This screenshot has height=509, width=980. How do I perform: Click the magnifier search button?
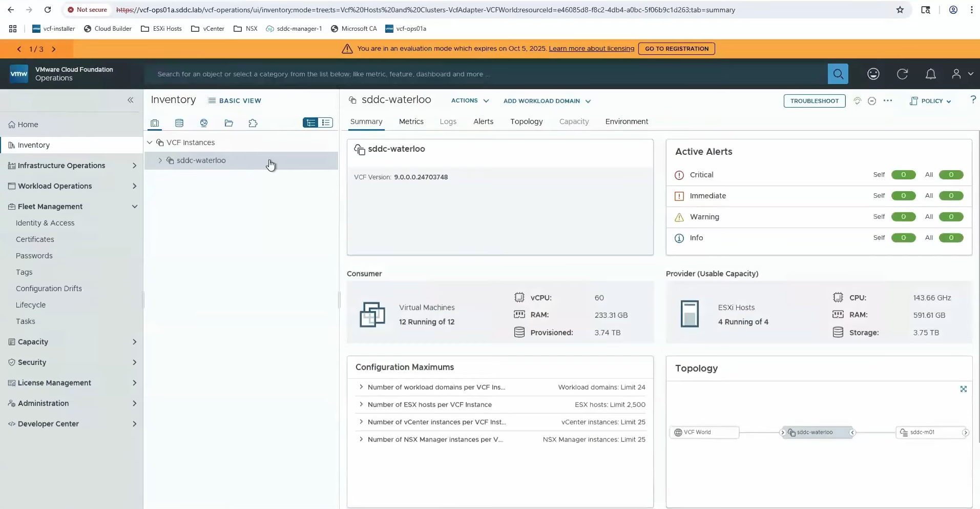(838, 74)
